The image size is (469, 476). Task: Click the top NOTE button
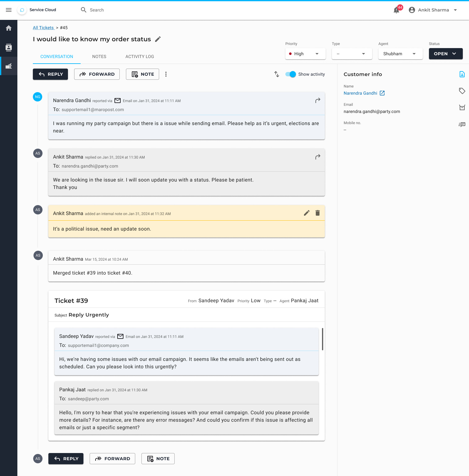142,74
